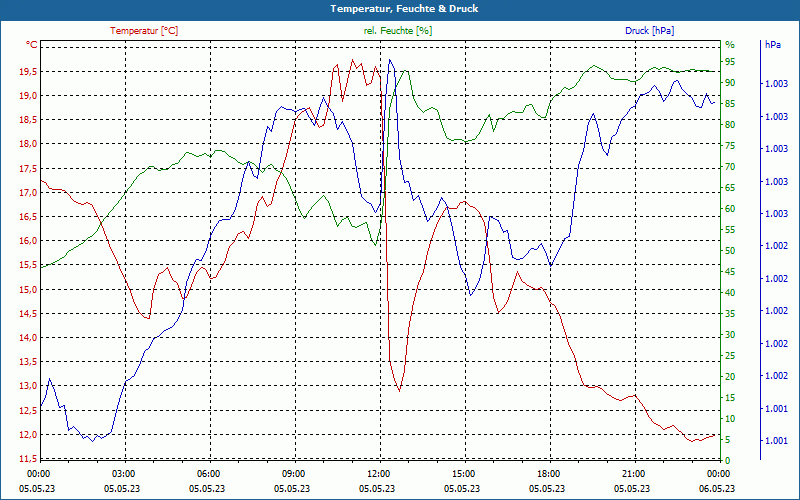Click '18,0' on the temperature axis
This screenshot has height=500, width=800.
click(x=28, y=144)
